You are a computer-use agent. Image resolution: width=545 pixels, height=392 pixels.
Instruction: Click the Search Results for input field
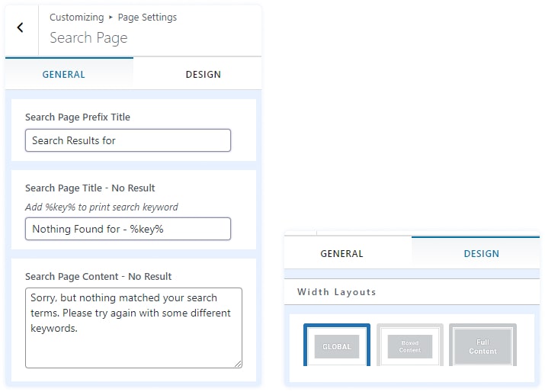tap(127, 140)
